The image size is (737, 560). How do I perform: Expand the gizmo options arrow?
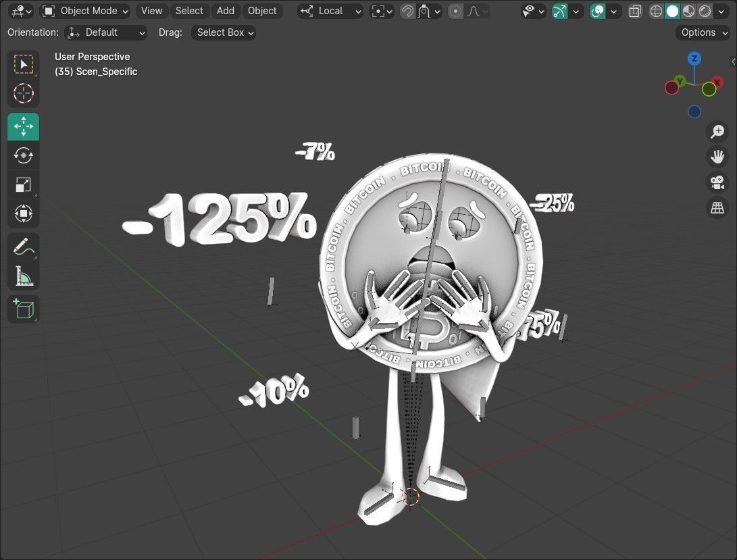pyautogui.click(x=576, y=11)
